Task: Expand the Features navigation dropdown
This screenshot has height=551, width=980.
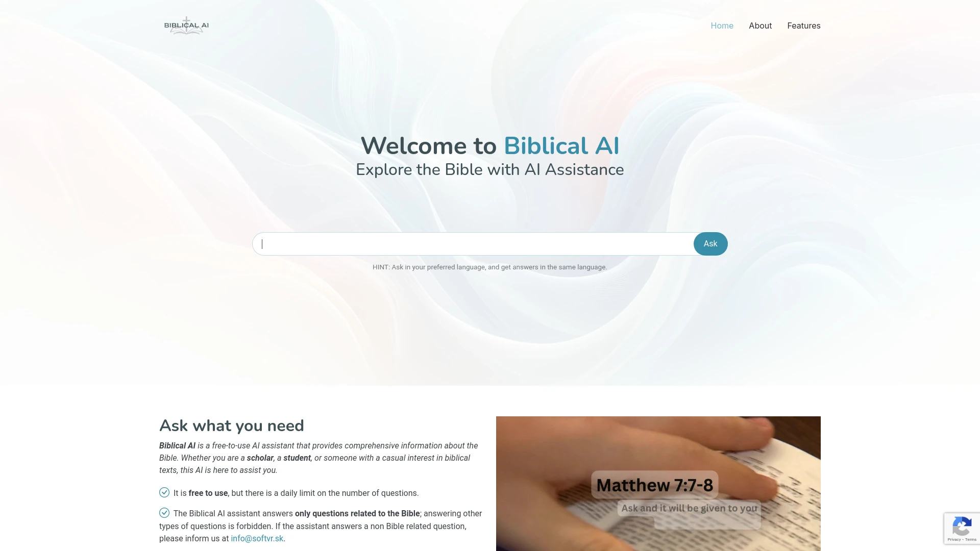Action: coord(804,26)
